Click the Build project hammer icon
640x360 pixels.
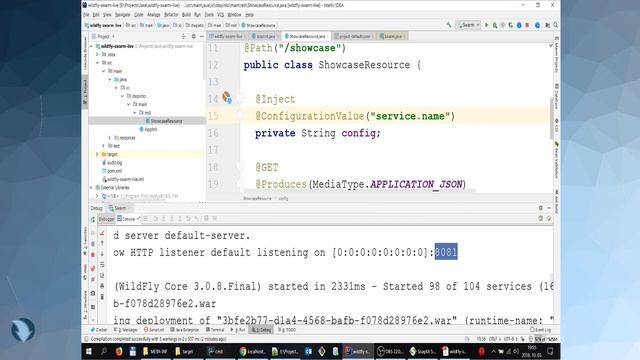(449, 25)
